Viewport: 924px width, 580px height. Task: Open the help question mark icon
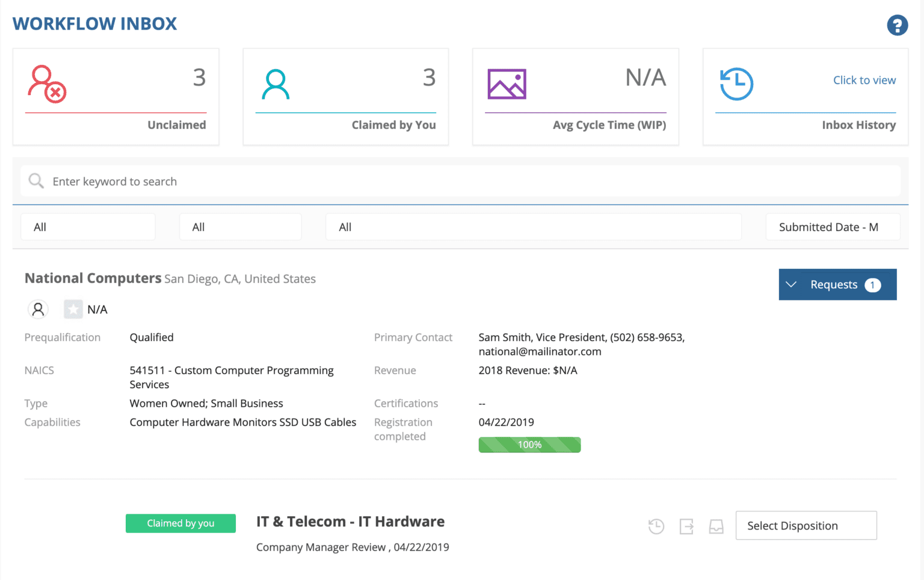tap(897, 25)
